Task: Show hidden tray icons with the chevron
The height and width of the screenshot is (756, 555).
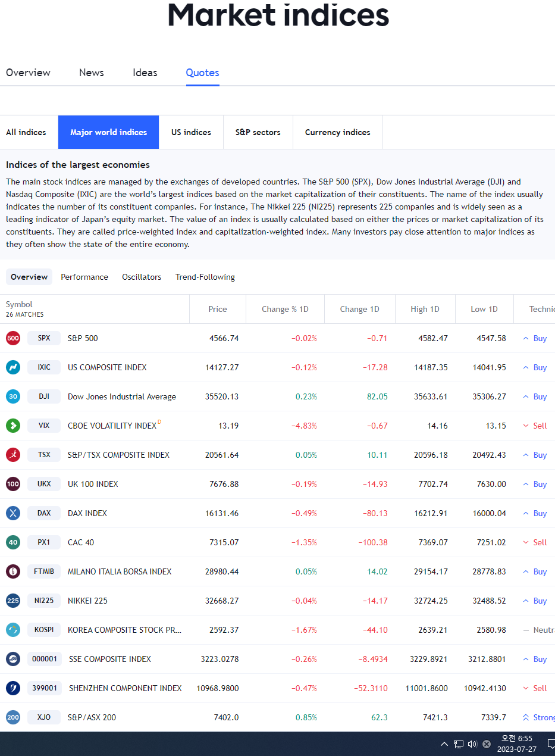Action: coord(444,744)
